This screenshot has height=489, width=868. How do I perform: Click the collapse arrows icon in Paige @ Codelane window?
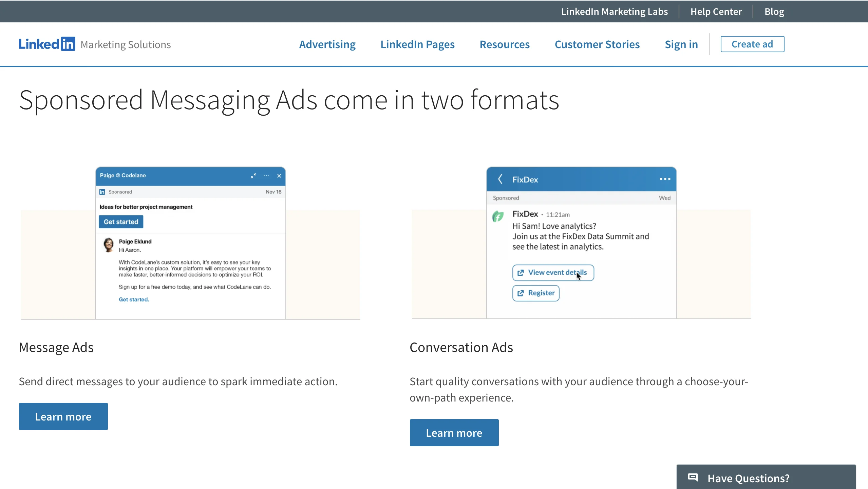coord(253,176)
